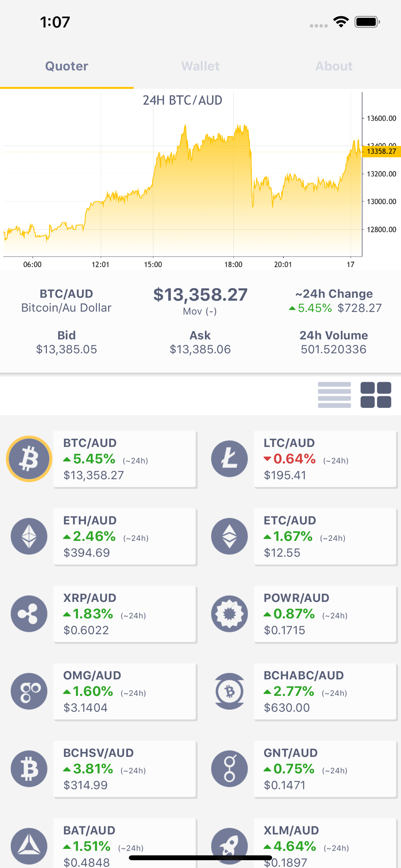Image resolution: width=401 pixels, height=868 pixels.
Task: Open the LTC/AUD price card
Action: [325, 459]
